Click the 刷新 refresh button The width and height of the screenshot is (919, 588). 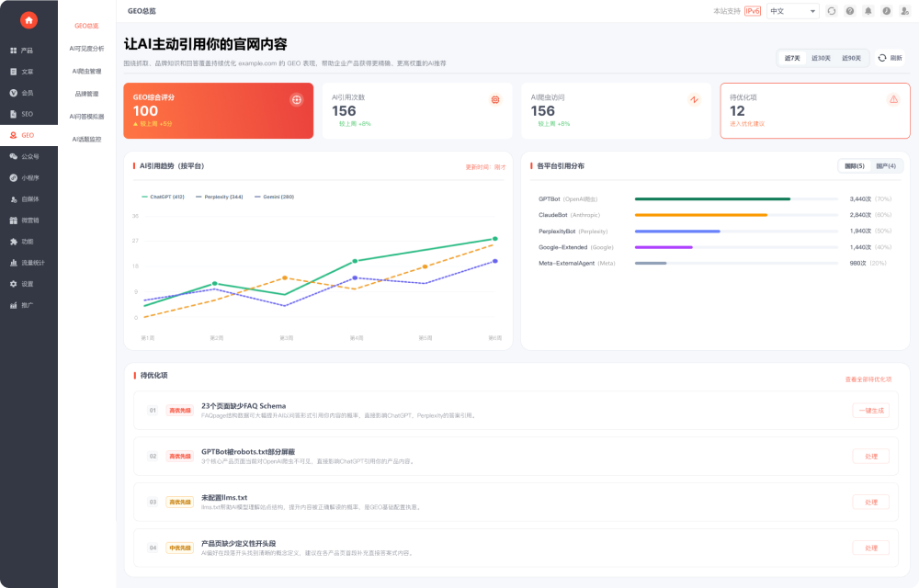pyautogui.click(x=891, y=58)
